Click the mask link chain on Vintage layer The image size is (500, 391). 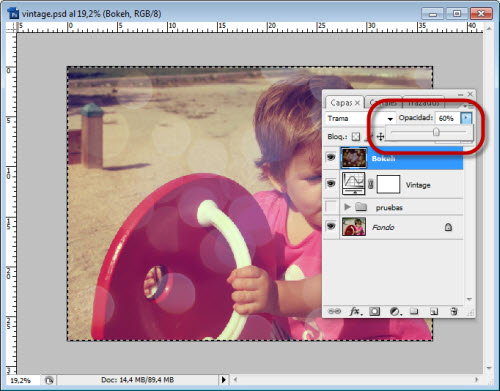[x=371, y=184]
